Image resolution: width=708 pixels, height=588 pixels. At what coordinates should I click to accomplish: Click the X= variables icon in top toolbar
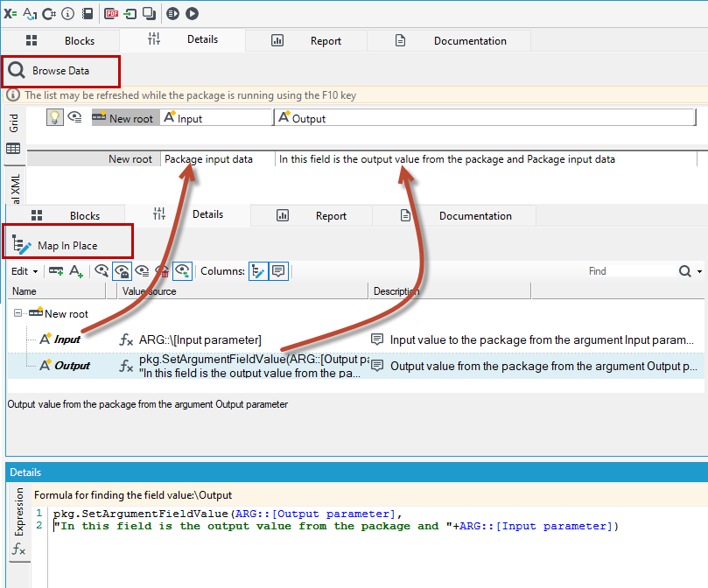coord(11,13)
